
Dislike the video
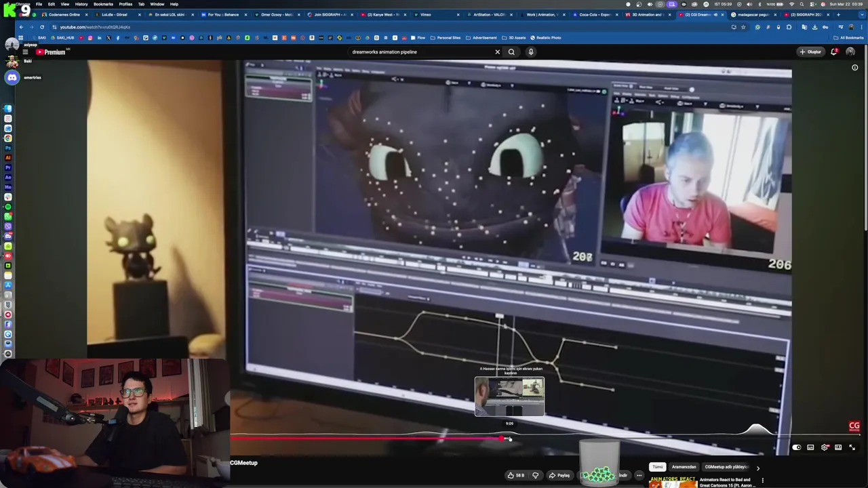[x=536, y=475]
